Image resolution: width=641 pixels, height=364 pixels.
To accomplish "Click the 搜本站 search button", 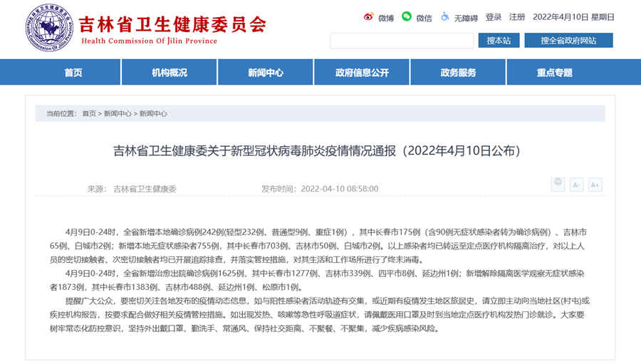I will tap(499, 41).
